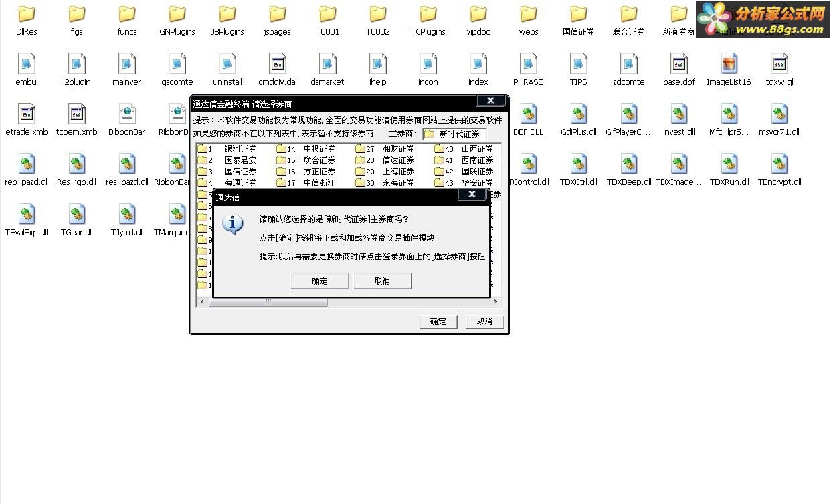Select the tcoem.xmb file
The height and width of the screenshot is (504, 831).
[77, 120]
